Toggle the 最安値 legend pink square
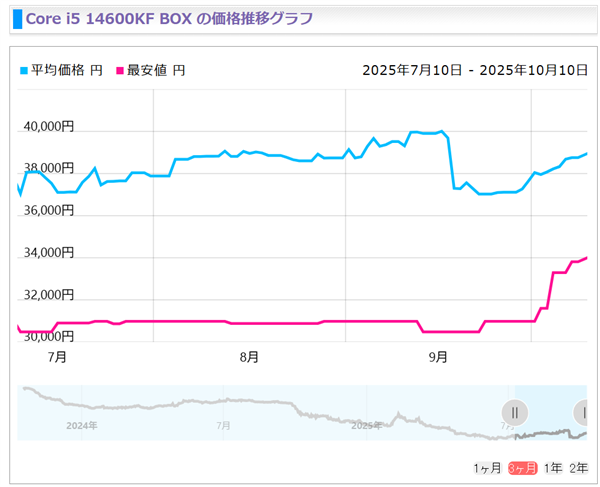The image size is (600, 487). click(120, 71)
